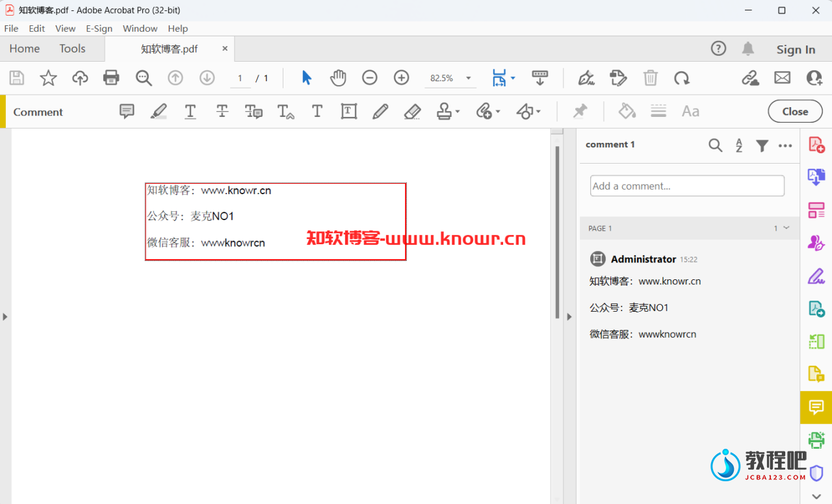Select the insert text at cursor tool
This screenshot has height=504, width=832.
pyautogui.click(x=285, y=112)
